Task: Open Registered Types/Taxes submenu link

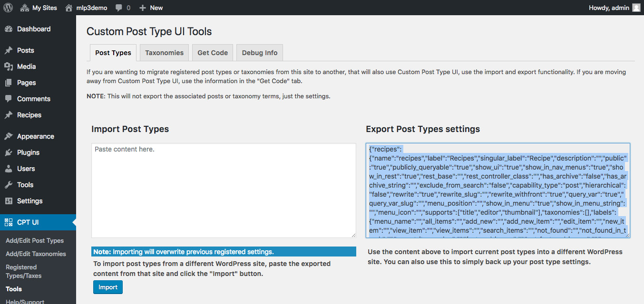Action: click(24, 271)
